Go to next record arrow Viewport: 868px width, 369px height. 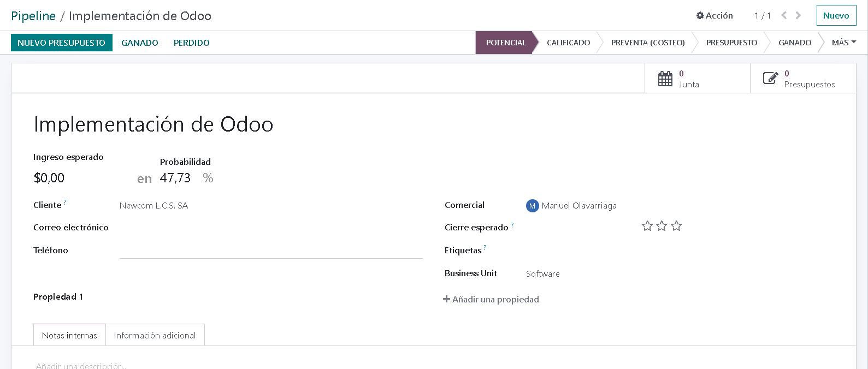799,15
